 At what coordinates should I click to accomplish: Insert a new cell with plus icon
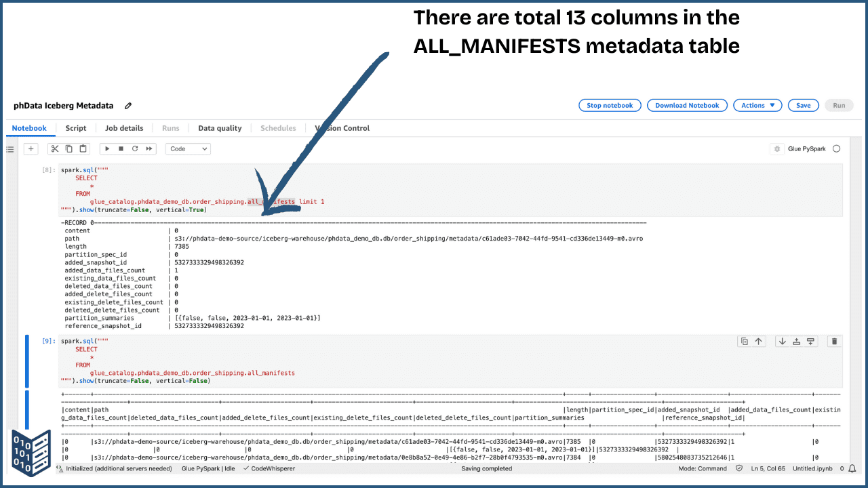(x=31, y=148)
